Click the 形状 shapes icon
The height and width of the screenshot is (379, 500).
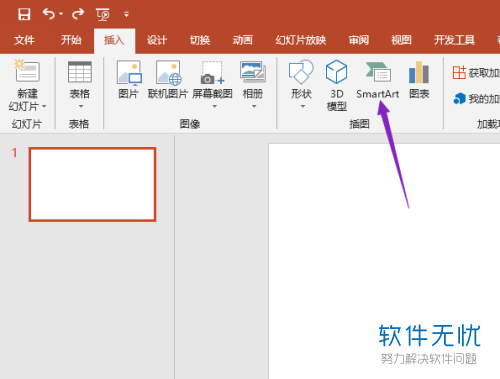tap(301, 72)
